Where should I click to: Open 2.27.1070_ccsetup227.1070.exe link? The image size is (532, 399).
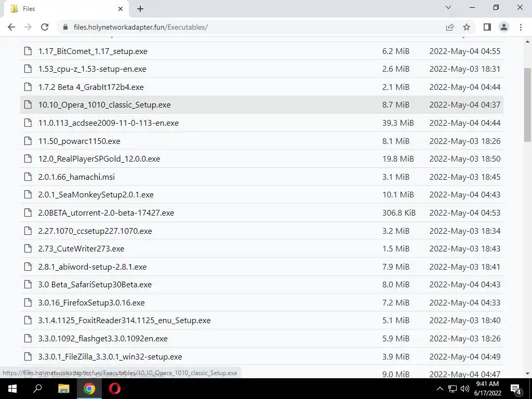tap(95, 231)
